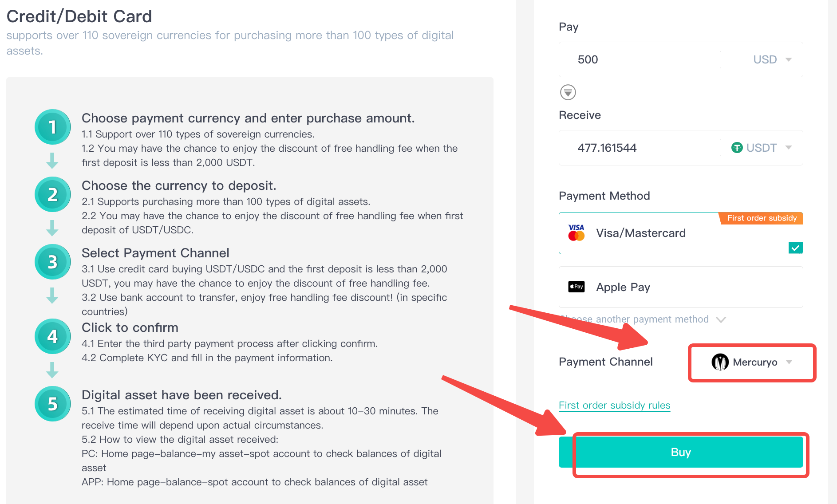
Task: Click the green checkmark on Visa/Mastercard
Action: click(x=796, y=248)
